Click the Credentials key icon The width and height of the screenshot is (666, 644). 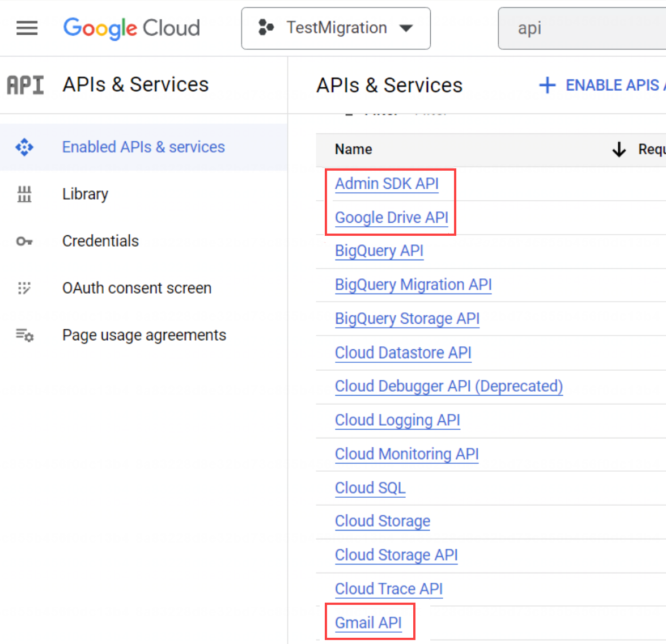click(24, 241)
